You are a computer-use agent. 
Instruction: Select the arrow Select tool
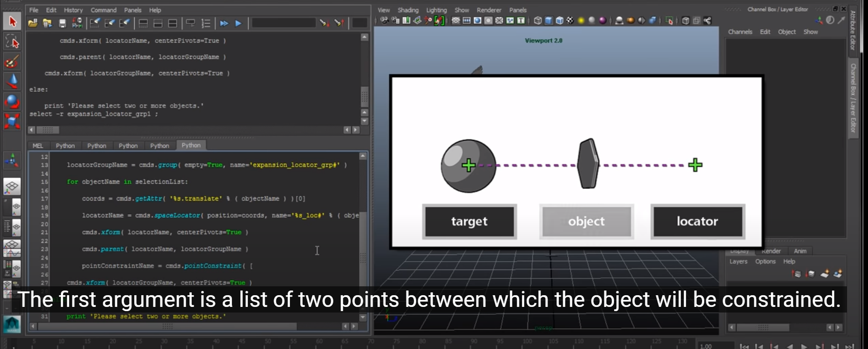(12, 22)
